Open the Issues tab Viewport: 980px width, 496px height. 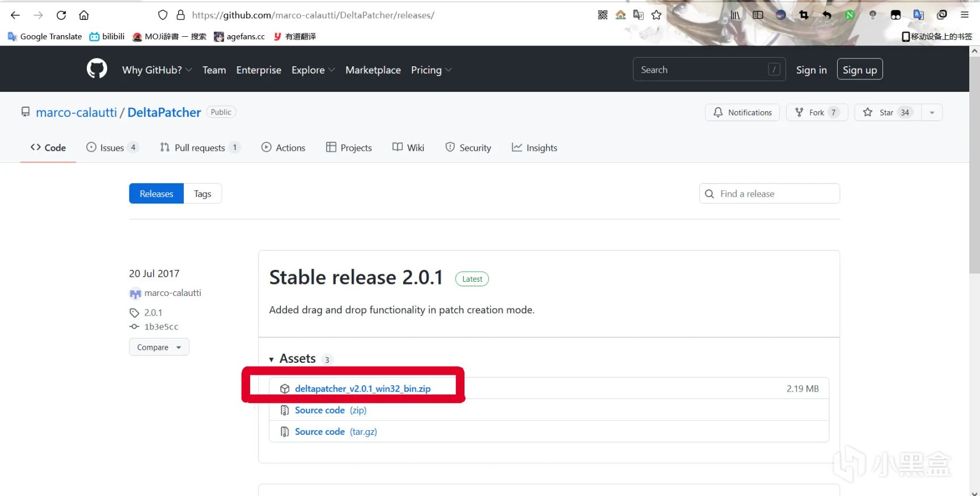pos(112,147)
